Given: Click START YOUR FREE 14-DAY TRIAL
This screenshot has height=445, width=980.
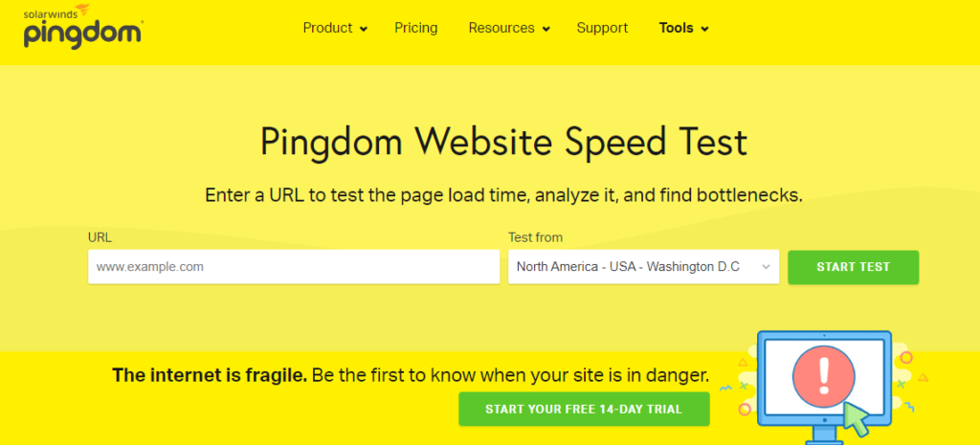Looking at the screenshot, I should click(584, 410).
